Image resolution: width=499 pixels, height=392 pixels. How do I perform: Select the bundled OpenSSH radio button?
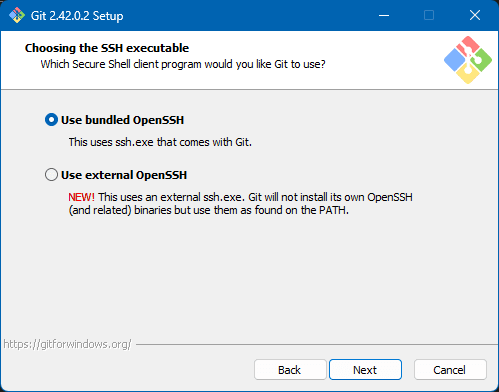click(51, 120)
